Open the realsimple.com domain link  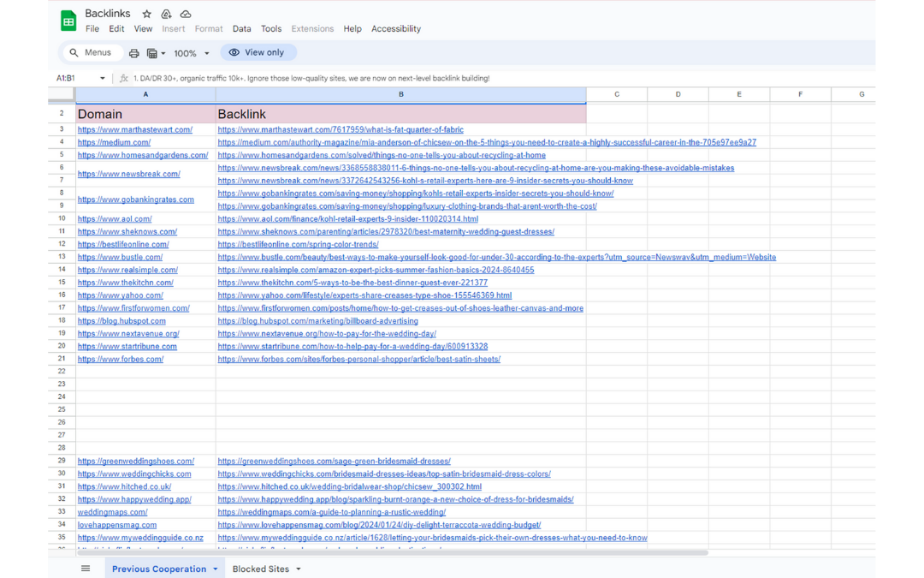(127, 270)
